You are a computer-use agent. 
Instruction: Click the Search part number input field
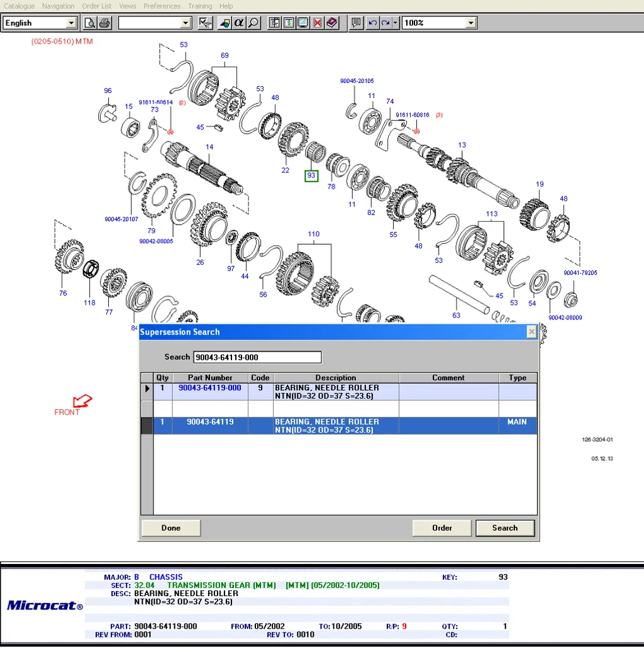(257, 357)
